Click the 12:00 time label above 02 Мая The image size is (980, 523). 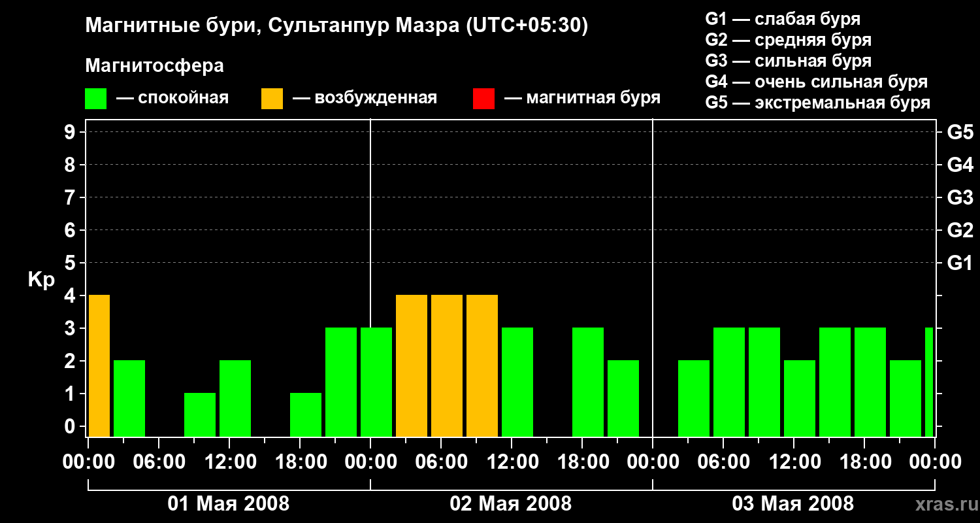click(512, 462)
